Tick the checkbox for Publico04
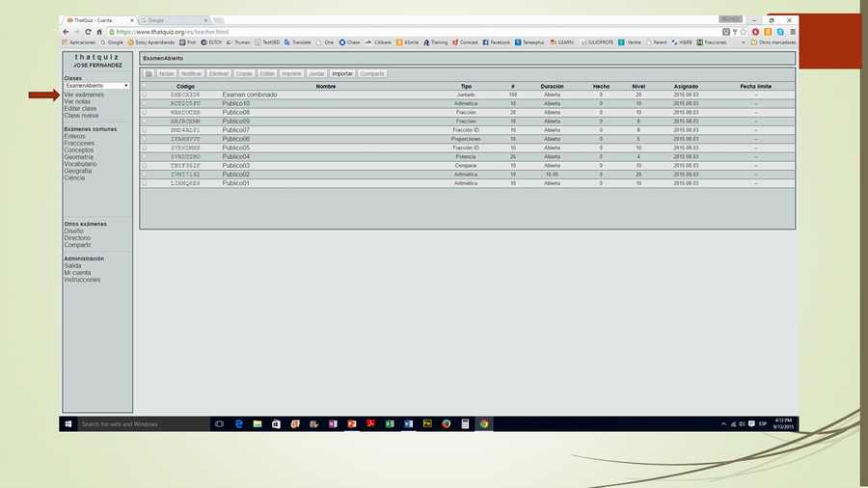 145,156
